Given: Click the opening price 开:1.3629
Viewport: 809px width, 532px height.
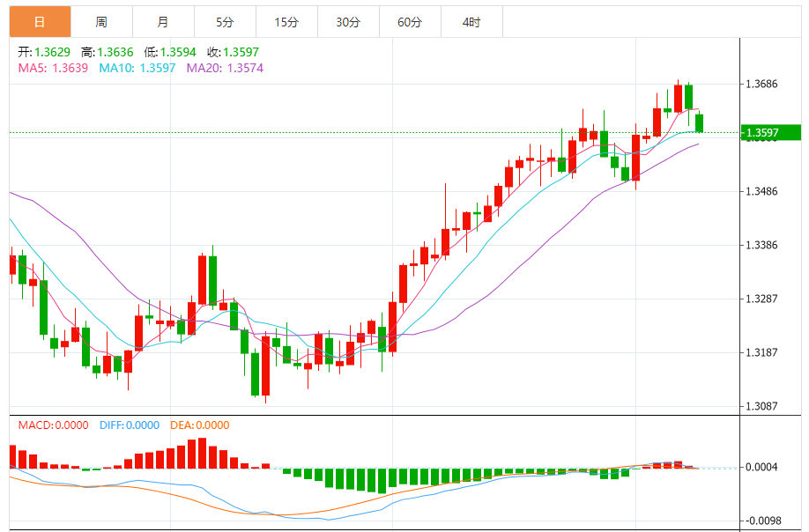Looking at the screenshot, I should (x=44, y=52).
